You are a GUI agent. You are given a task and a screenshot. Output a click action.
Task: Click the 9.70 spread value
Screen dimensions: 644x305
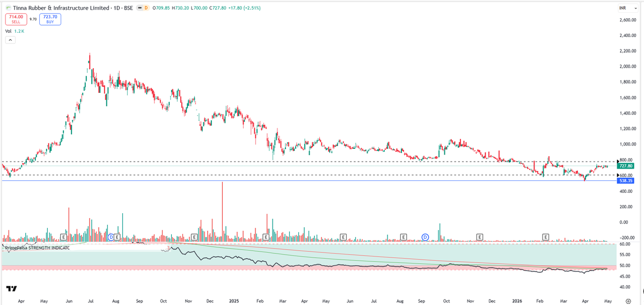[33, 19]
